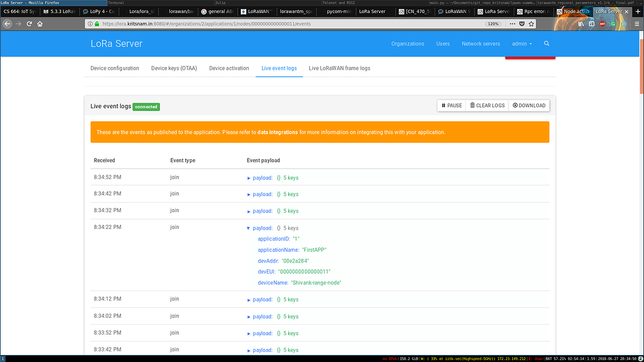Image resolution: width=644 pixels, height=362 pixels.
Task: Click the Firefox home icon
Action: [41, 24]
